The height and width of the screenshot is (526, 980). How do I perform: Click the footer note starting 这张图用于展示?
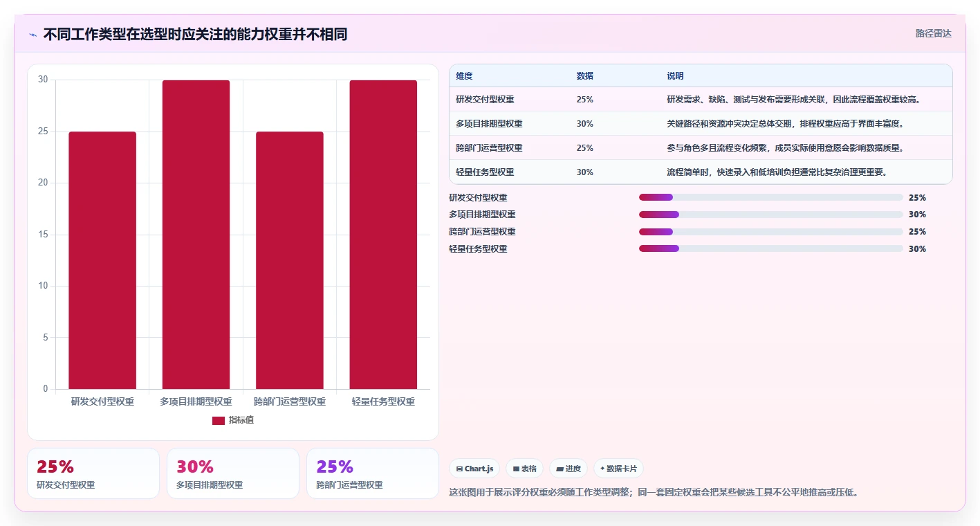[654, 493]
